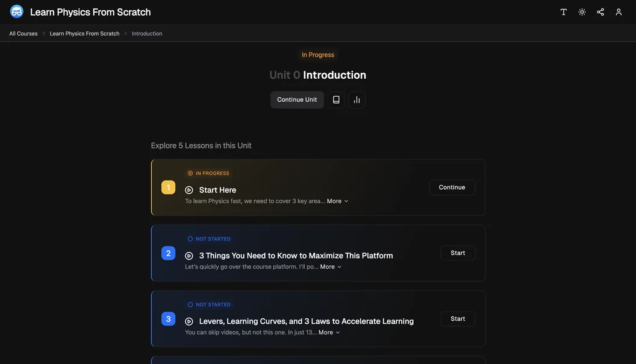Expand More on Start Here description

337,201
